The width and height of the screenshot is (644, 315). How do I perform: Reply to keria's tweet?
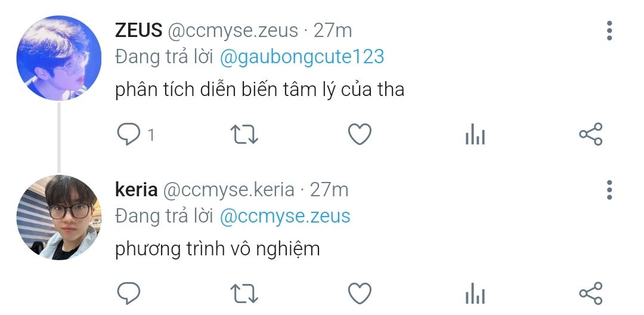[128, 294]
